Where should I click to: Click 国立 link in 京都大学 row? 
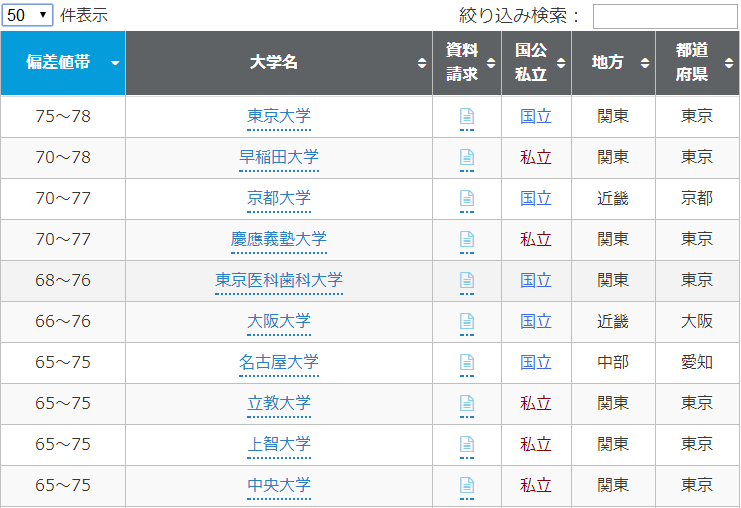click(536, 199)
